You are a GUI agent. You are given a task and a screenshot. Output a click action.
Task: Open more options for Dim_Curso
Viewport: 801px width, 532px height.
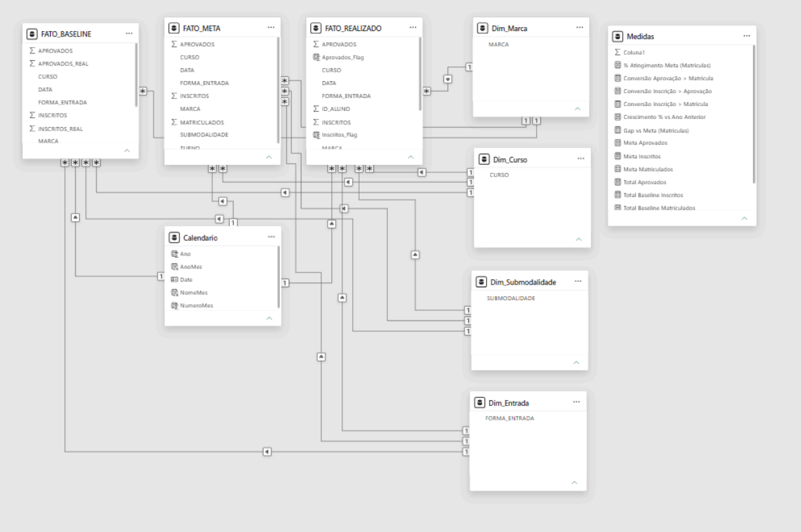click(581, 159)
